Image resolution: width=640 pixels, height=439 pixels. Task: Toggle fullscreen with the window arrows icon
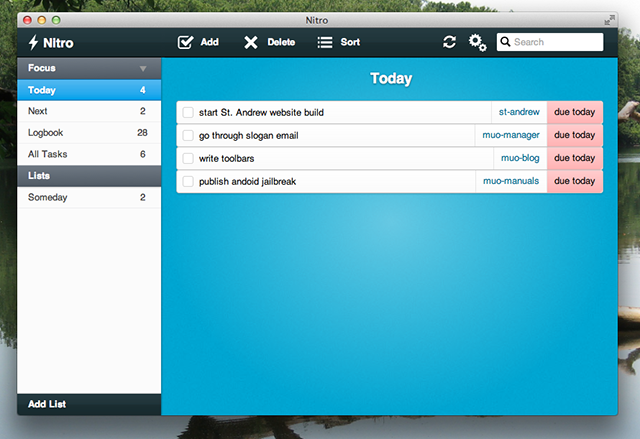609,20
